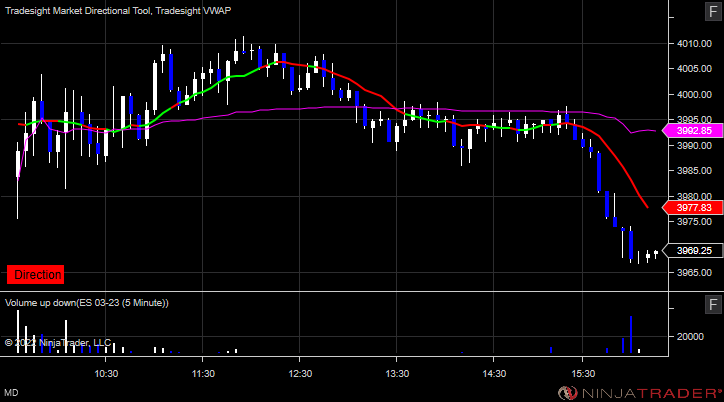Click the 20000 volume axis label
Screen dimensions: 724x402
(x=690, y=336)
